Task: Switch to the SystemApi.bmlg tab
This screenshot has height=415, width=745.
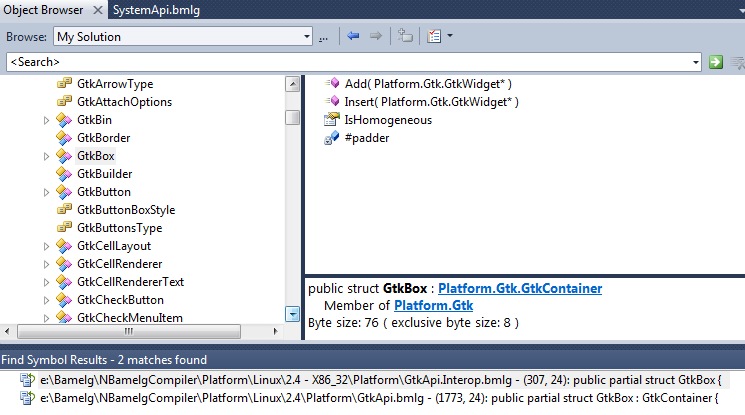Action: point(156,8)
